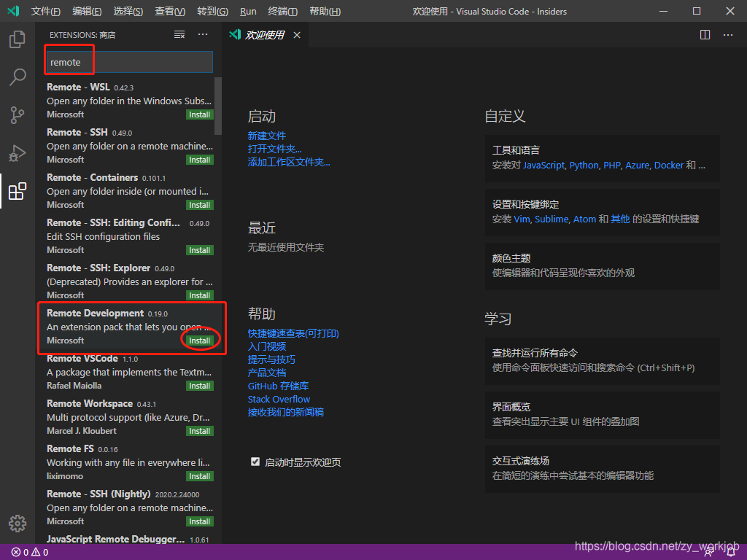This screenshot has width=747, height=560.
Task: Open the 选择(S) menu
Action: 128,11
